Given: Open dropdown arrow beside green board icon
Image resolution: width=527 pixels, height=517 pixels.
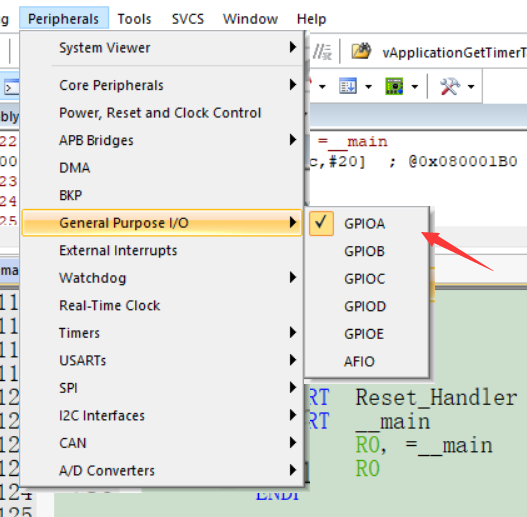Looking at the screenshot, I should (415, 87).
